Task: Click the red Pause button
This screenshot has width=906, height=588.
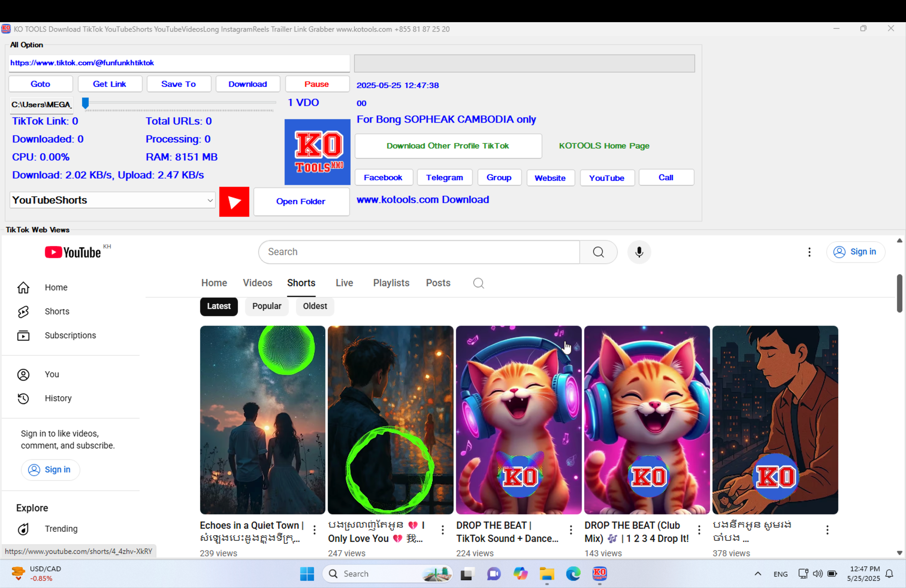Action: [x=317, y=84]
